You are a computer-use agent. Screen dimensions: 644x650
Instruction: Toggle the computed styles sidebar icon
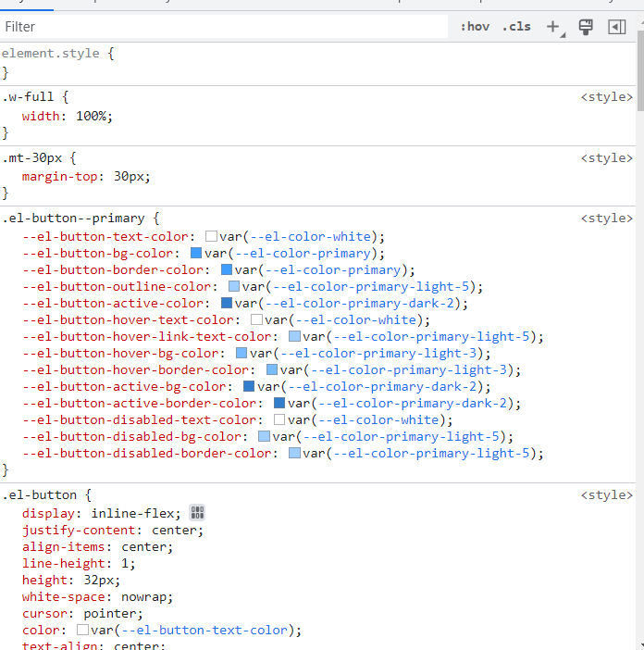click(x=616, y=27)
